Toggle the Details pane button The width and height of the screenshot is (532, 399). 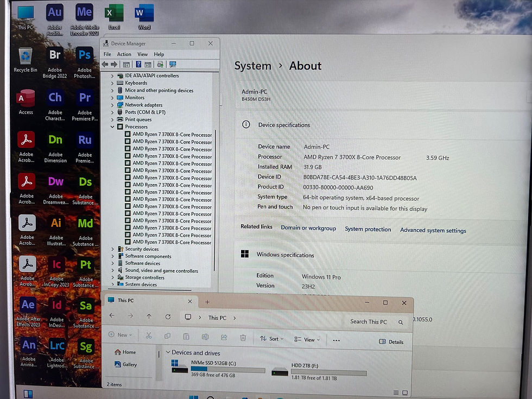pyautogui.click(x=391, y=341)
